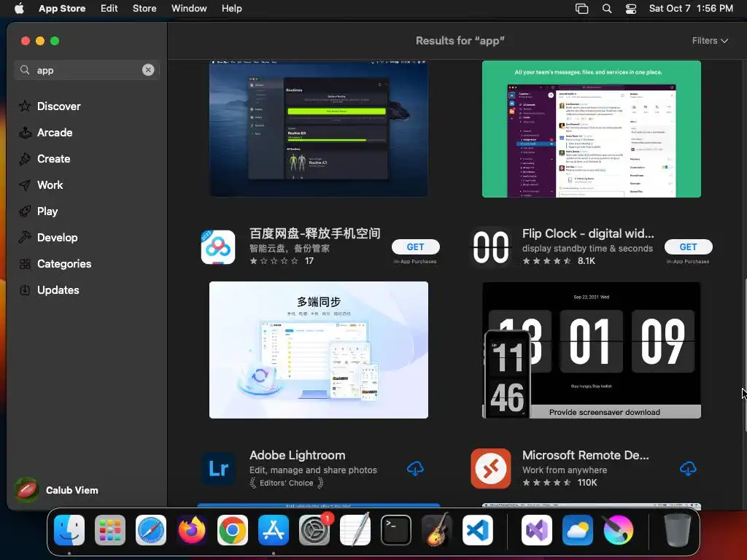747x560 pixels.
Task: Open the Flip Clock - digital widget title
Action: (588, 233)
